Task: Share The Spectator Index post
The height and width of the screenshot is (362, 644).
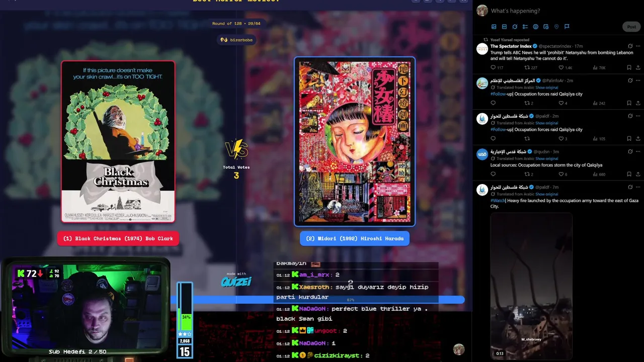Action: click(x=638, y=67)
